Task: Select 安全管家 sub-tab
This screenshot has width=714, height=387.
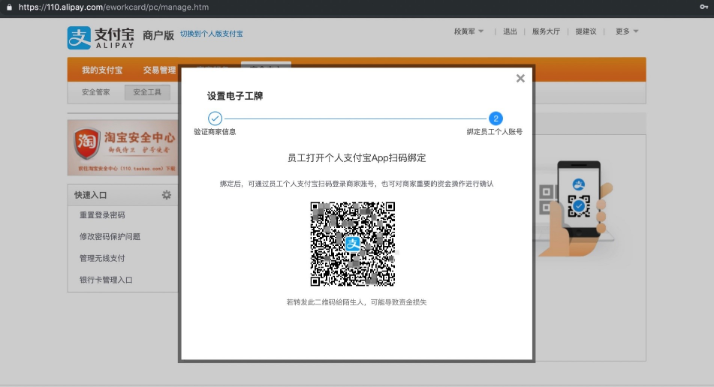Action: click(96, 92)
